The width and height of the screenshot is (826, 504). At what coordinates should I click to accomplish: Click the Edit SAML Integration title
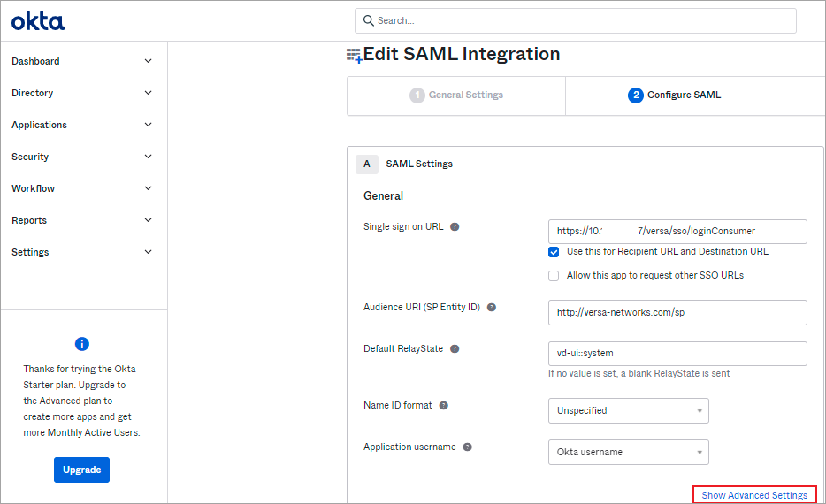point(462,54)
